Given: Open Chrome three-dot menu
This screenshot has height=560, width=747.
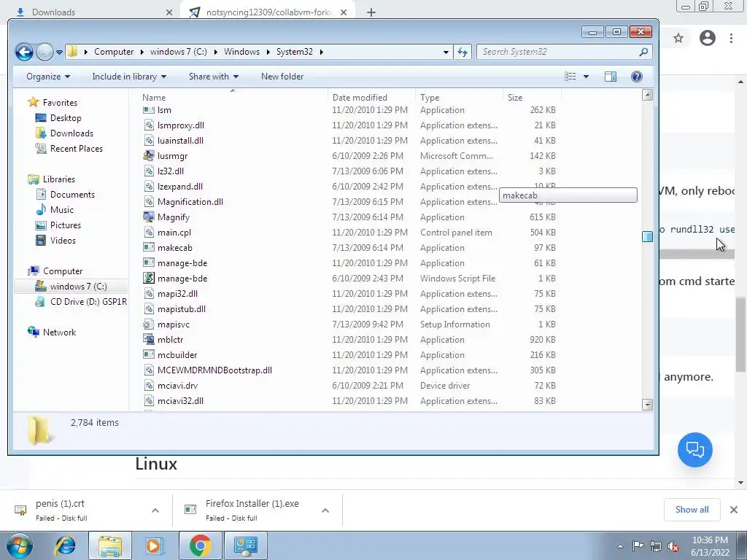Looking at the screenshot, I should pyautogui.click(x=731, y=38).
